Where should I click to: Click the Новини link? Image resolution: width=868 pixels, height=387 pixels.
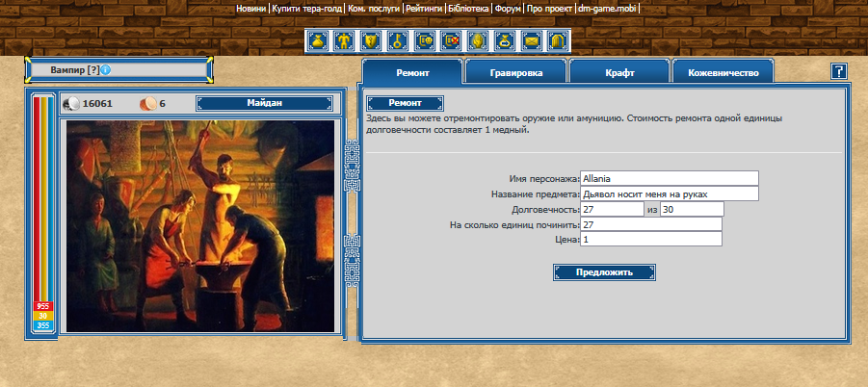point(252,9)
